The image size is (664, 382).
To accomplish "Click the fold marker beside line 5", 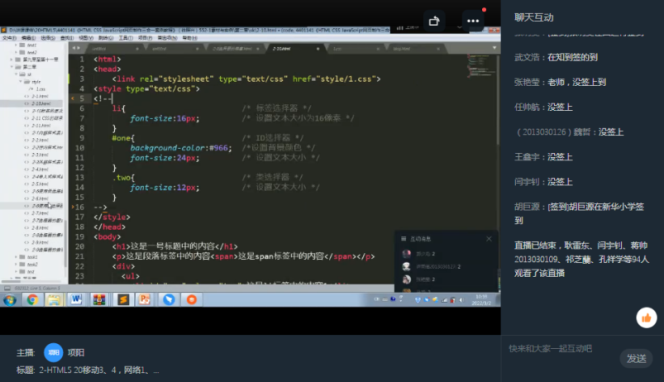I will pos(72,99).
